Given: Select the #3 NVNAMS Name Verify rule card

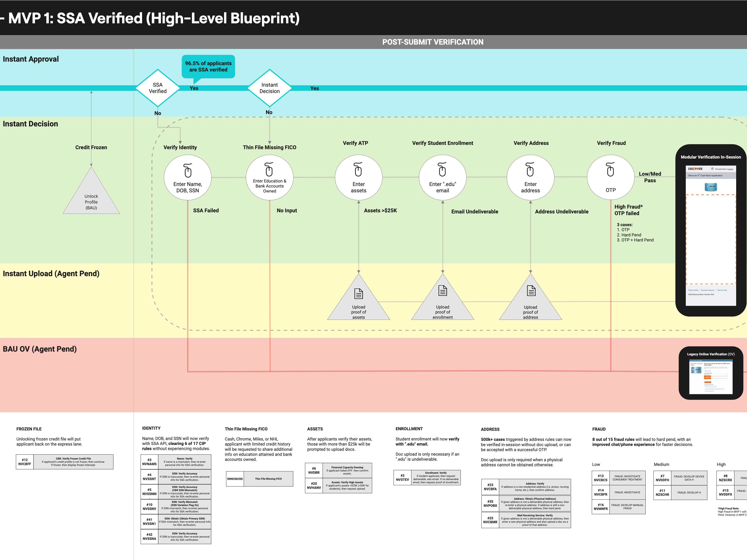Looking at the screenshot, I should (176, 462).
